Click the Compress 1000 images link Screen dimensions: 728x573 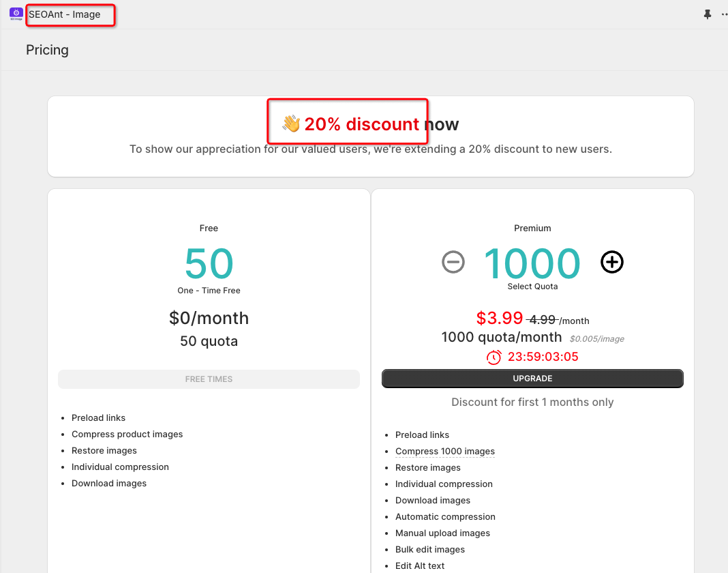(445, 452)
